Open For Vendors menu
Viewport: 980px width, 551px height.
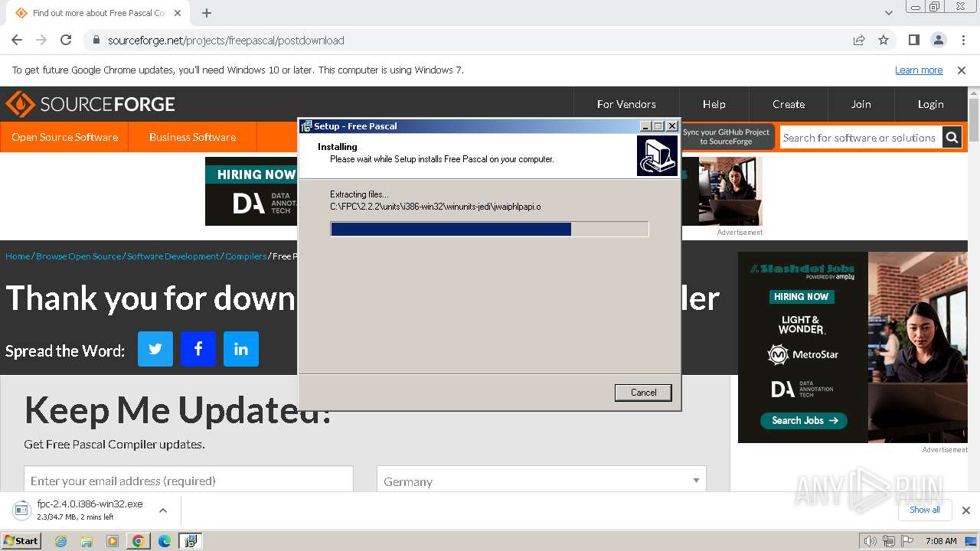pos(626,104)
